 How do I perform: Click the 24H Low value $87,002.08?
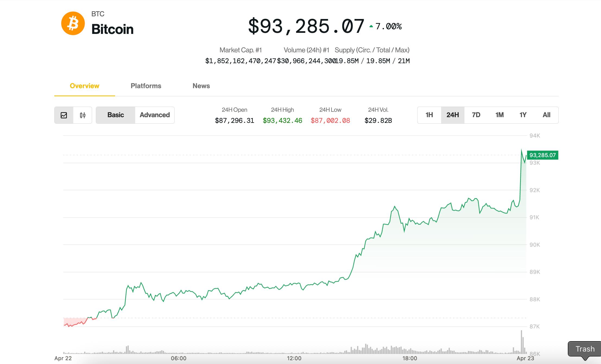pos(331,120)
